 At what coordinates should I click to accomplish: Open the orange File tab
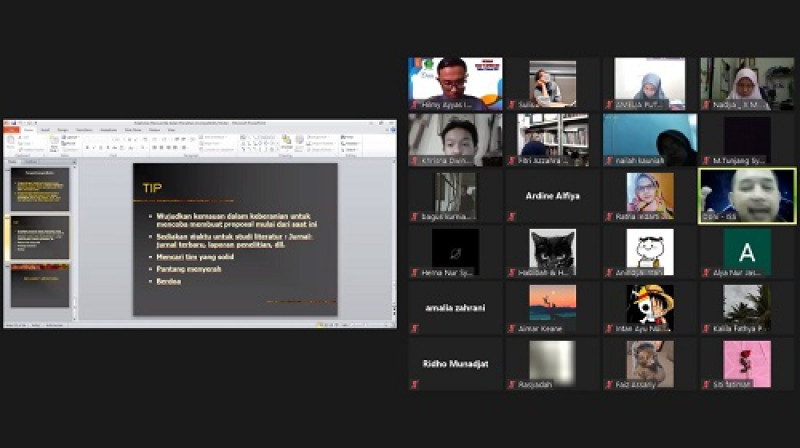12,129
